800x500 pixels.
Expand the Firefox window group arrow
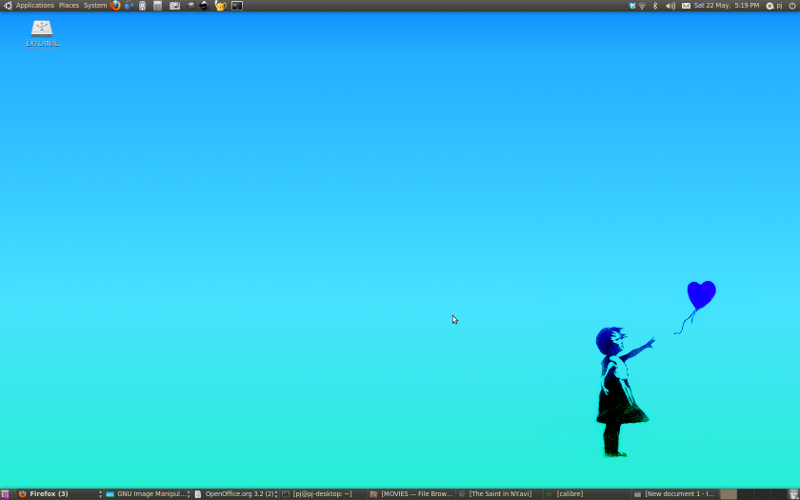point(100,494)
